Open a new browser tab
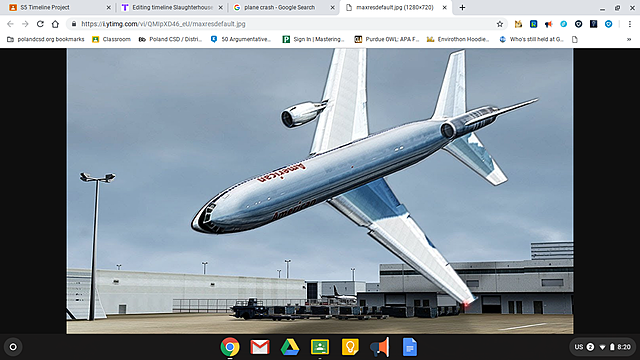This screenshot has width=640, height=360. click(x=462, y=7)
